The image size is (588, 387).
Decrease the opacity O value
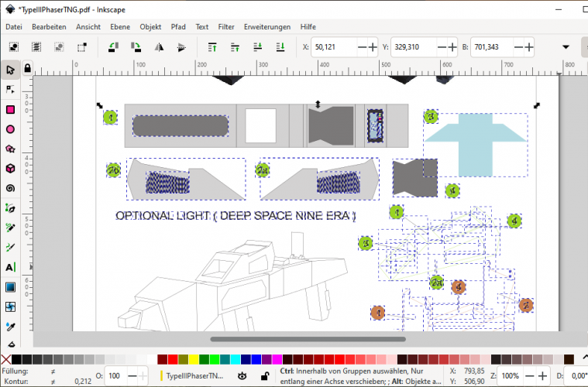point(132,375)
